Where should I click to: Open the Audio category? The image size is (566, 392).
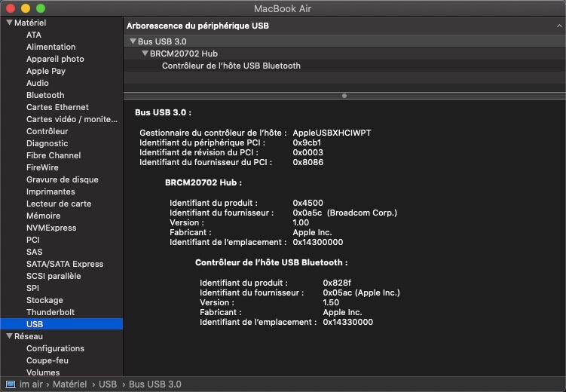pos(37,83)
